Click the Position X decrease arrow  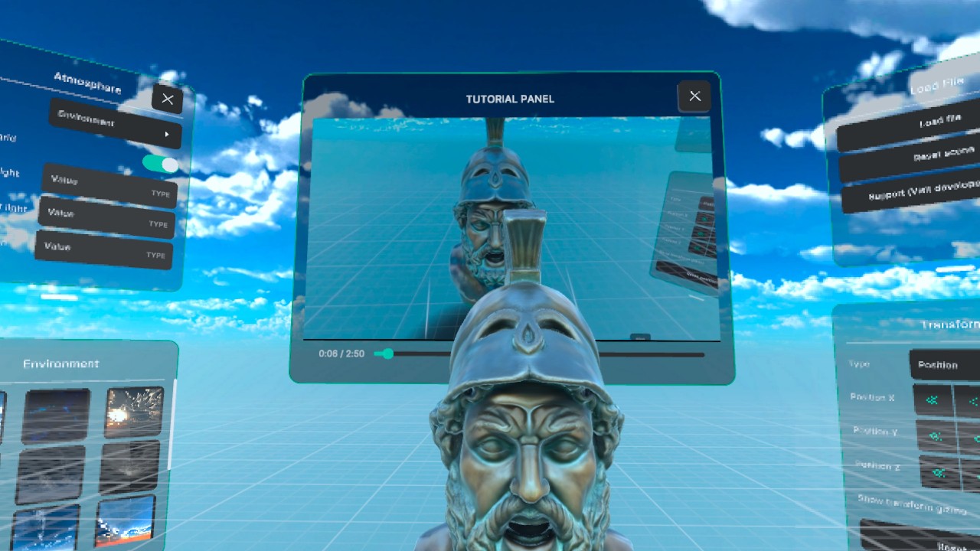933,400
